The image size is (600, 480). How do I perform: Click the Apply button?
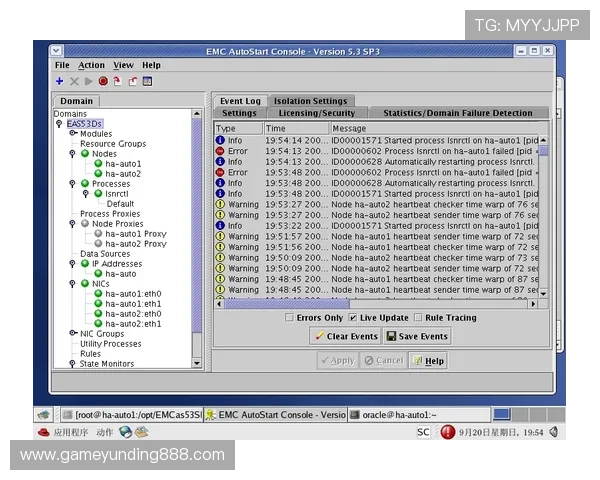pyautogui.click(x=338, y=361)
